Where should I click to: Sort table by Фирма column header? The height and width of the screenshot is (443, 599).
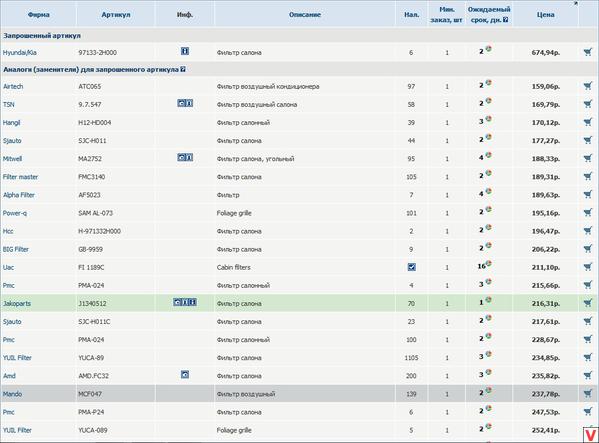tap(39, 15)
